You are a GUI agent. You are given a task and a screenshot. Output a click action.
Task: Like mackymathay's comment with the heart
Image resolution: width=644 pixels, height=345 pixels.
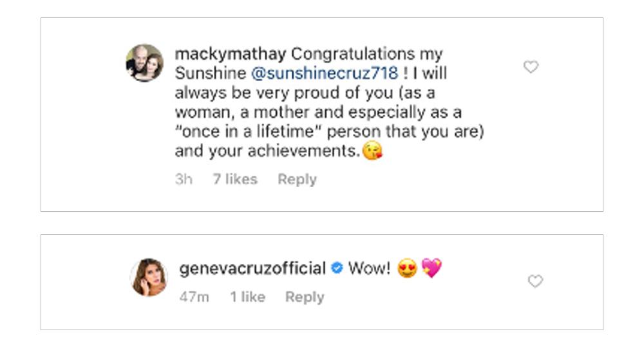(x=531, y=67)
